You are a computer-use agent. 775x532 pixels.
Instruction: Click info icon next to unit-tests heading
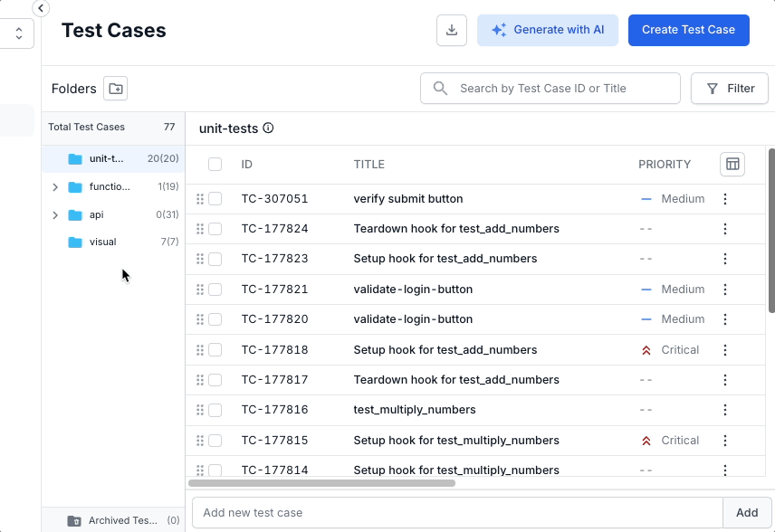pos(268,128)
